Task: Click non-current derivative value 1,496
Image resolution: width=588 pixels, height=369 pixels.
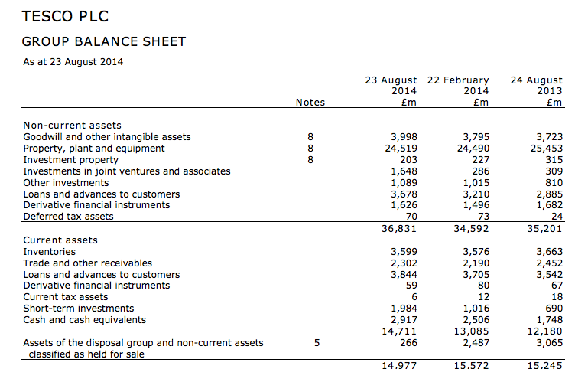Action: pyautogui.click(x=476, y=205)
